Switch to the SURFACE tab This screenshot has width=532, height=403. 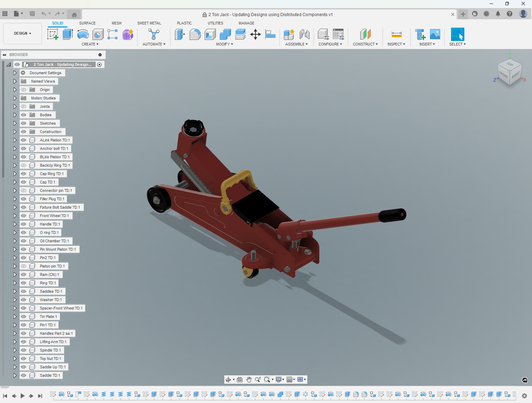pos(87,23)
